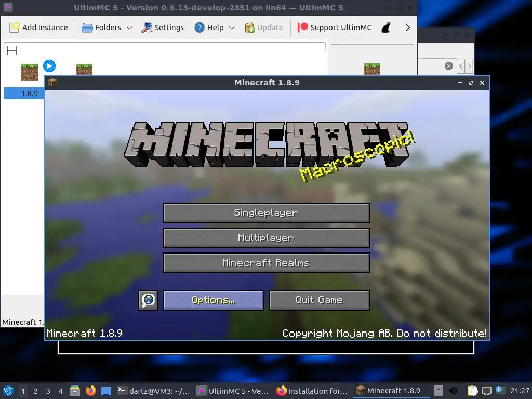Click the notification info tray icon

pyautogui.click(x=499, y=390)
